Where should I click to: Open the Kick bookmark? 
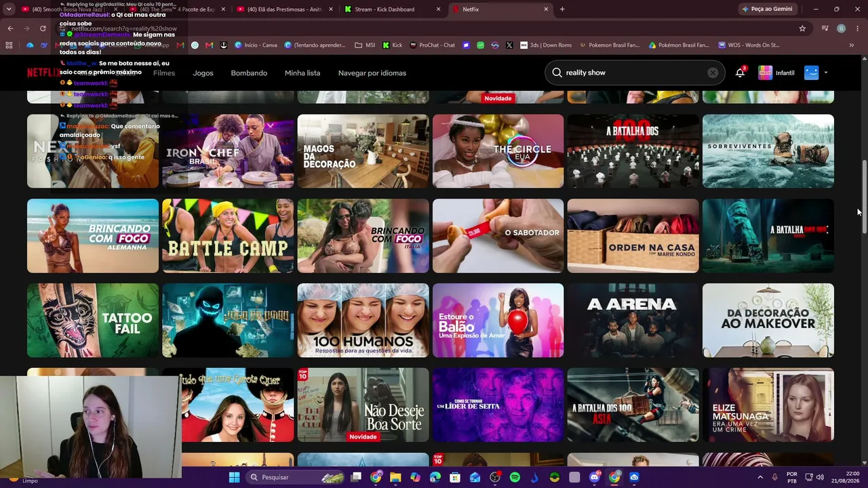tap(392, 45)
